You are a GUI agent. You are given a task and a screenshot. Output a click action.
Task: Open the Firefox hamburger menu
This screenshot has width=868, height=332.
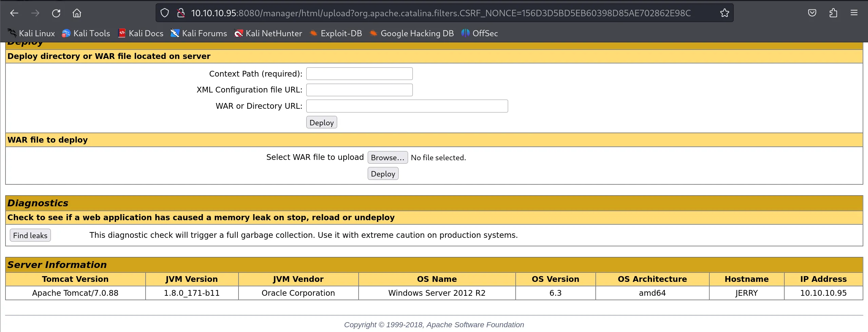tap(854, 13)
